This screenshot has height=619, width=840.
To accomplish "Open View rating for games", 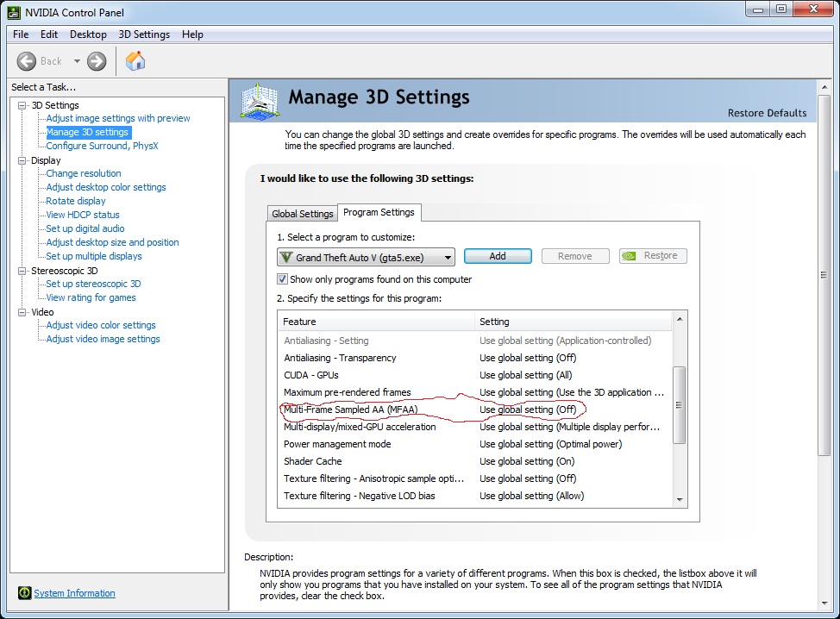I will 91,297.
